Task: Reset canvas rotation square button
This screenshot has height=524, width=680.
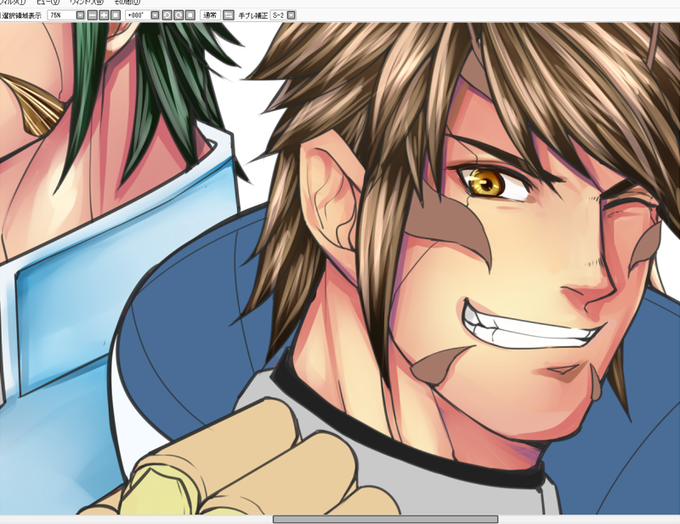Action: coord(190,15)
